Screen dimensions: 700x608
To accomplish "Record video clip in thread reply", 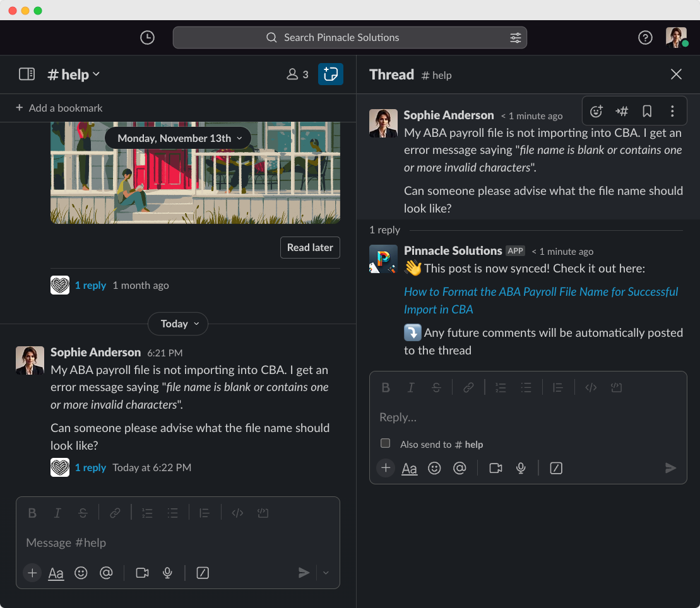I will tap(495, 468).
